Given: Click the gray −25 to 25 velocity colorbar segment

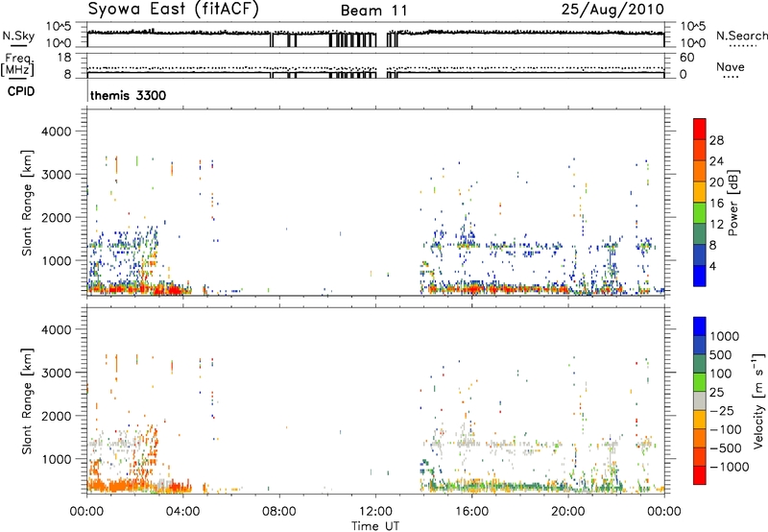Looking at the screenshot, I should (x=700, y=400).
